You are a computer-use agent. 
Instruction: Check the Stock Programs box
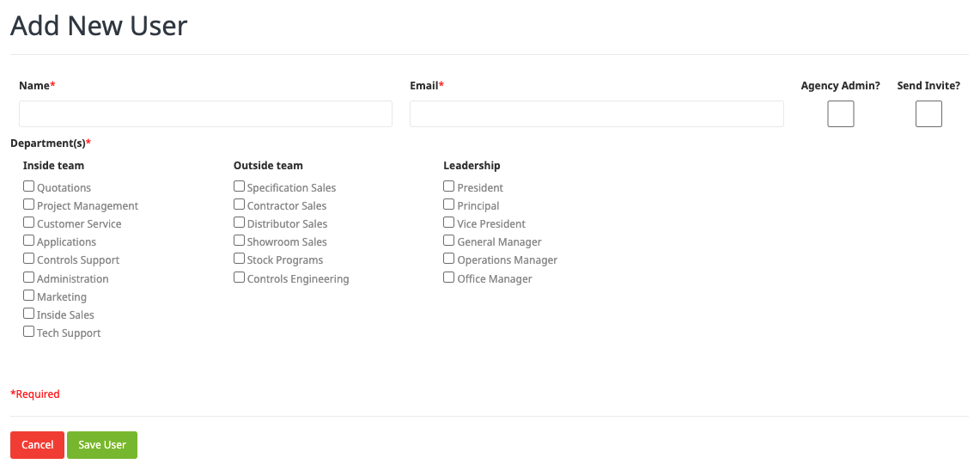point(240,259)
